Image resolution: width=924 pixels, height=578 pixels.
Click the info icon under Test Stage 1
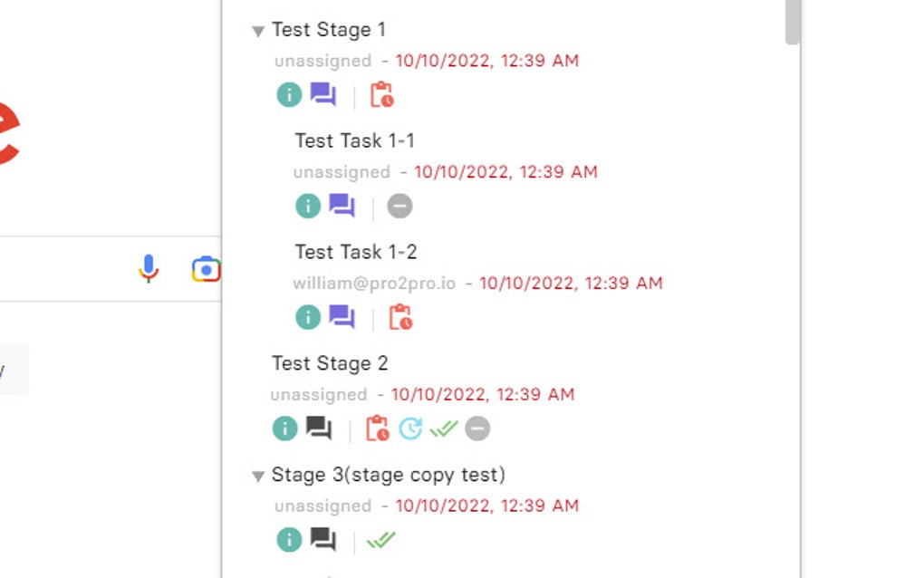(288, 93)
